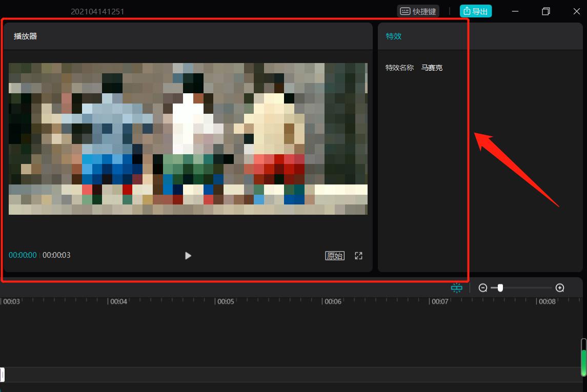
Task: Click the 马赛克 effect name
Action: coord(432,68)
